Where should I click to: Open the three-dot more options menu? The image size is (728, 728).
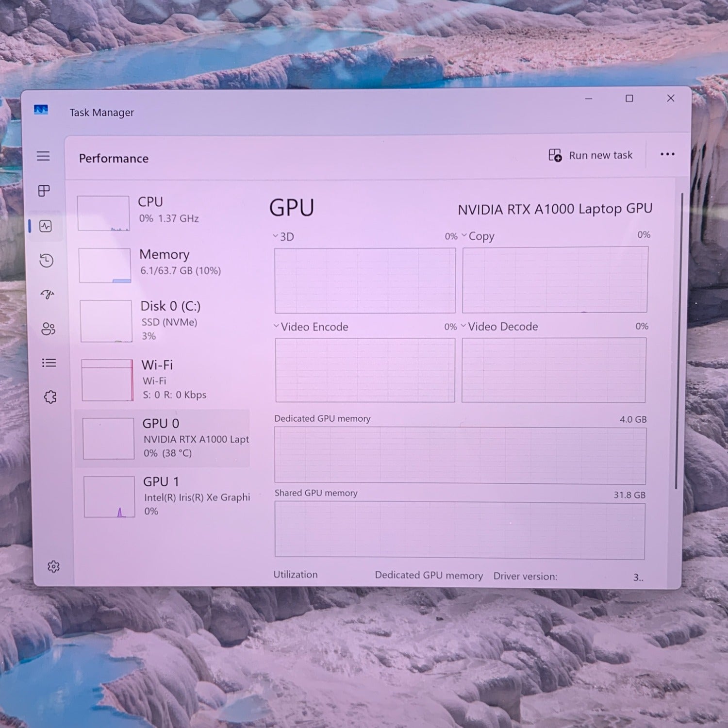tap(667, 154)
